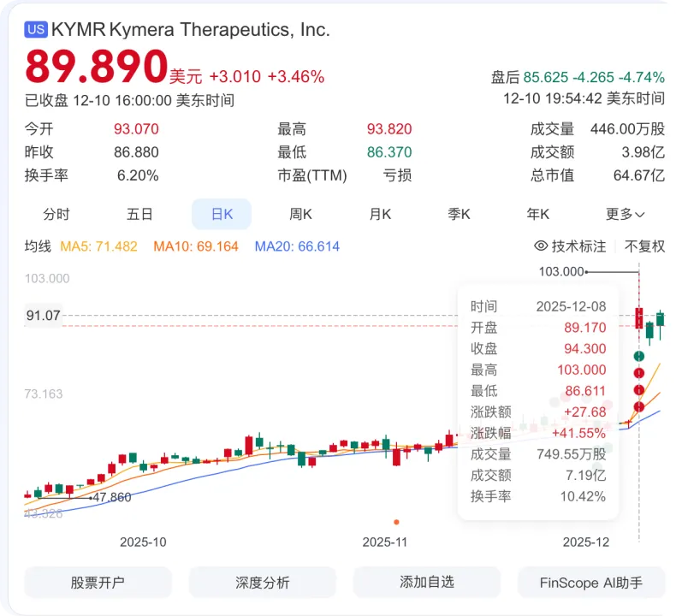Open the 不复权 adjustment dropdown
676x616 pixels.
(x=644, y=246)
